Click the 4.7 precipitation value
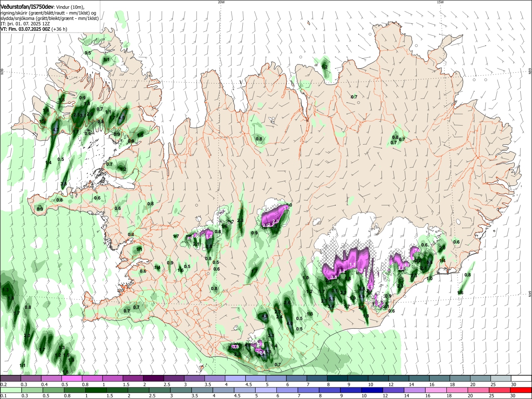This screenshot has height=399, width=532. point(56,130)
